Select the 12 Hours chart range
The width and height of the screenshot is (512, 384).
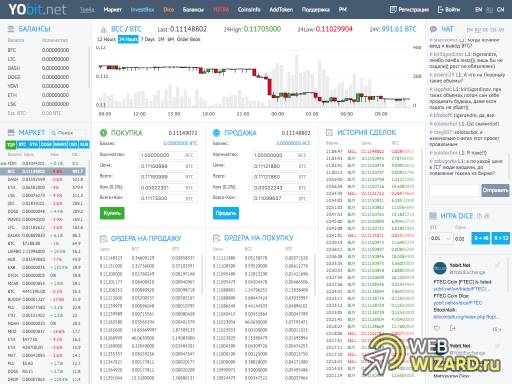pyautogui.click(x=107, y=39)
